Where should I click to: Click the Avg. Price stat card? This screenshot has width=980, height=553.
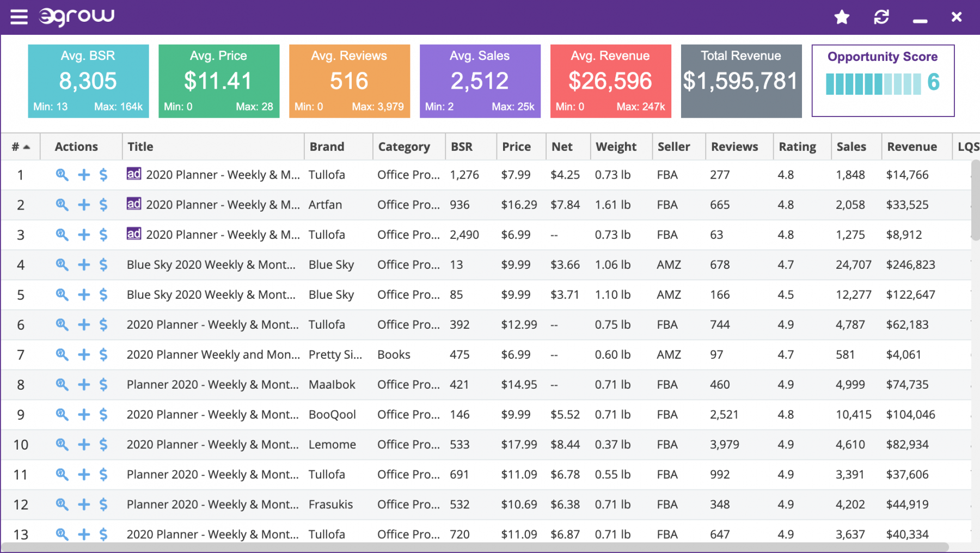219,81
